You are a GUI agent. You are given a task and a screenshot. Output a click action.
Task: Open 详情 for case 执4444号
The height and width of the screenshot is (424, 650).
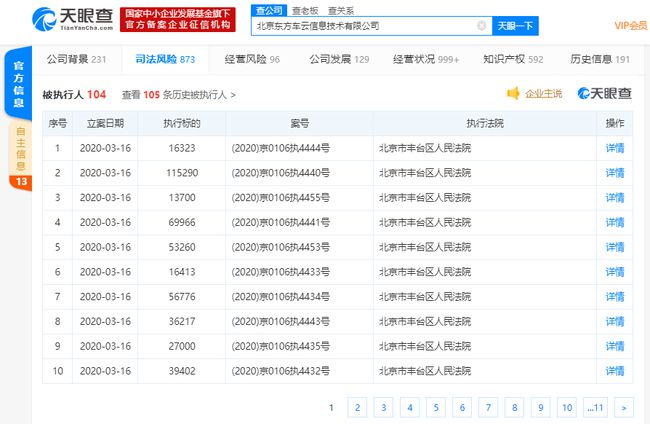point(615,148)
